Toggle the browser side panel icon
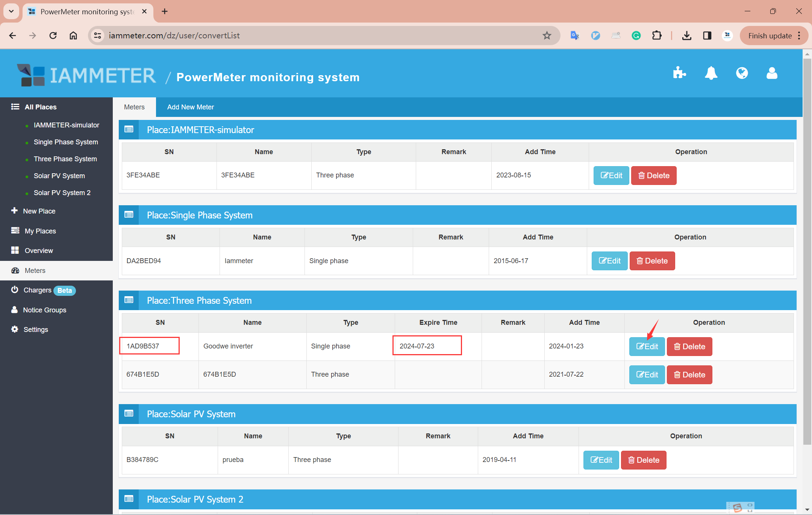This screenshot has height=515, width=812. coord(707,36)
